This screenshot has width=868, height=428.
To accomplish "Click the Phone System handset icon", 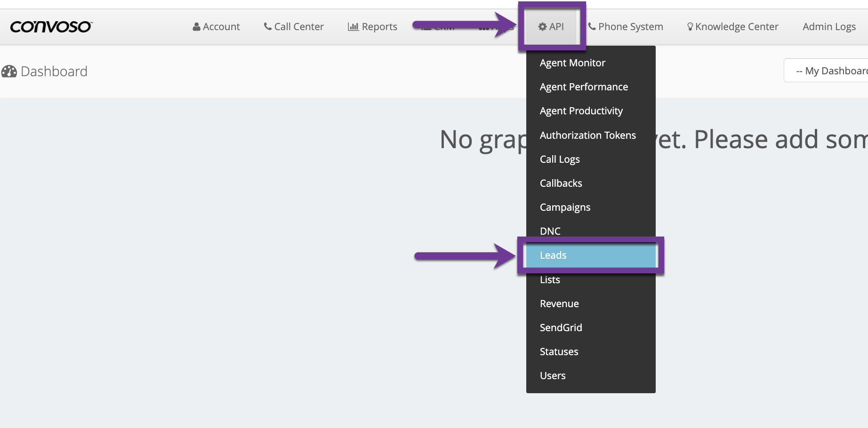I will [x=592, y=26].
